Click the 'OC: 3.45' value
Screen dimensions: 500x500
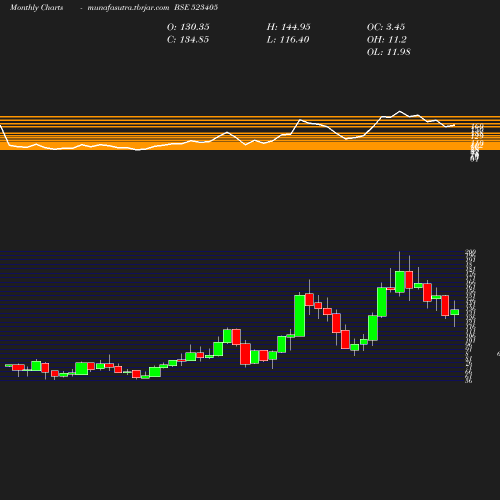(x=386, y=27)
